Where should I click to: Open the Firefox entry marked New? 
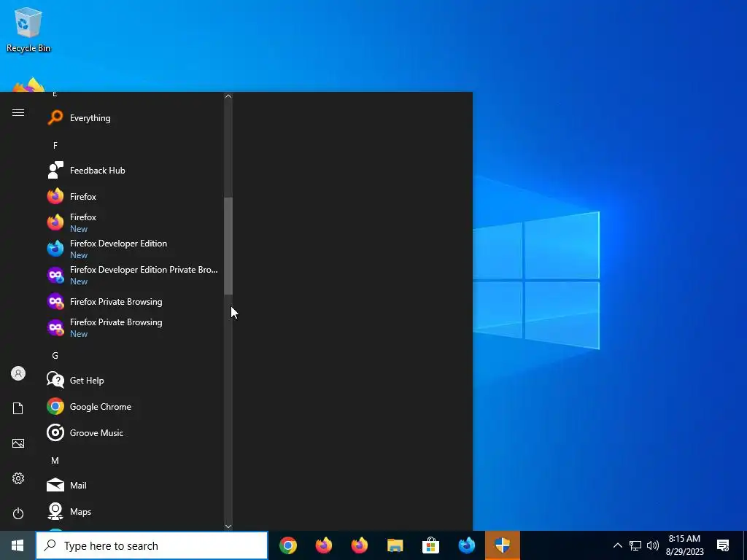[x=133, y=222]
